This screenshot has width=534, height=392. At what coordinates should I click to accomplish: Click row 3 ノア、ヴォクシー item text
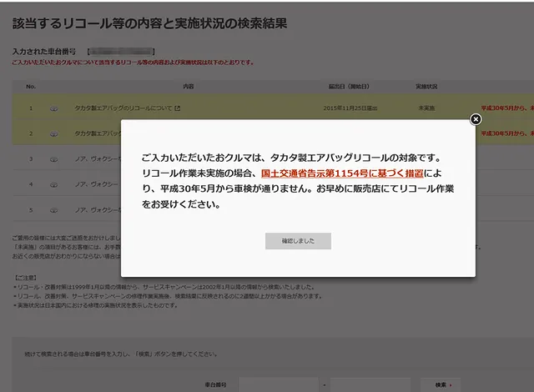(98, 159)
